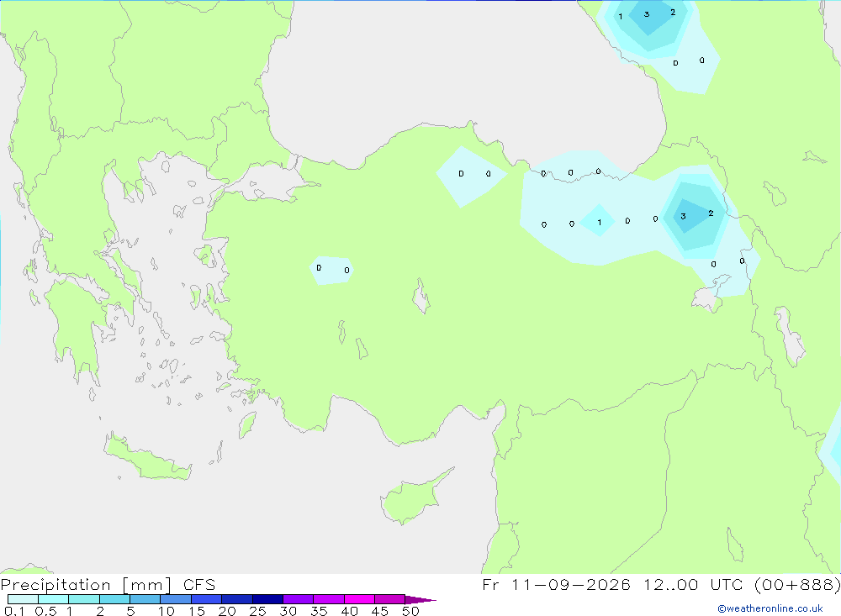
Task: Select the Precipitation [mm] CFS title
Action: point(108,584)
